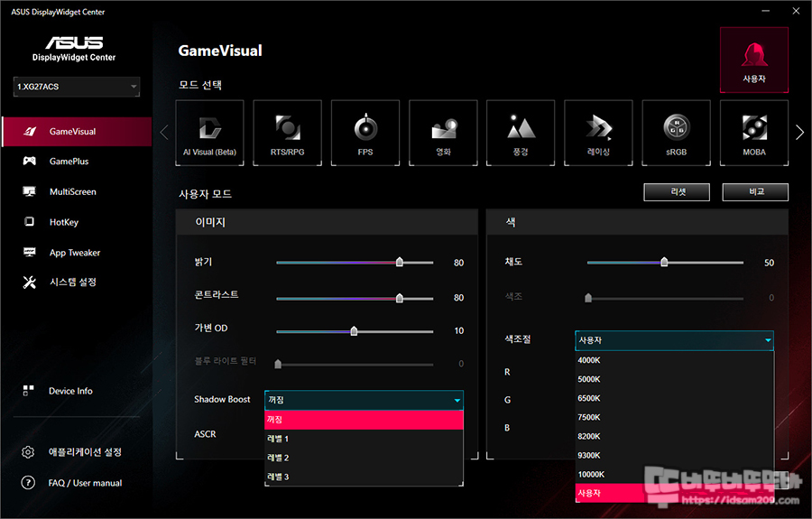Click the 가변 OD slider
The width and height of the screenshot is (812, 519).
(x=355, y=331)
